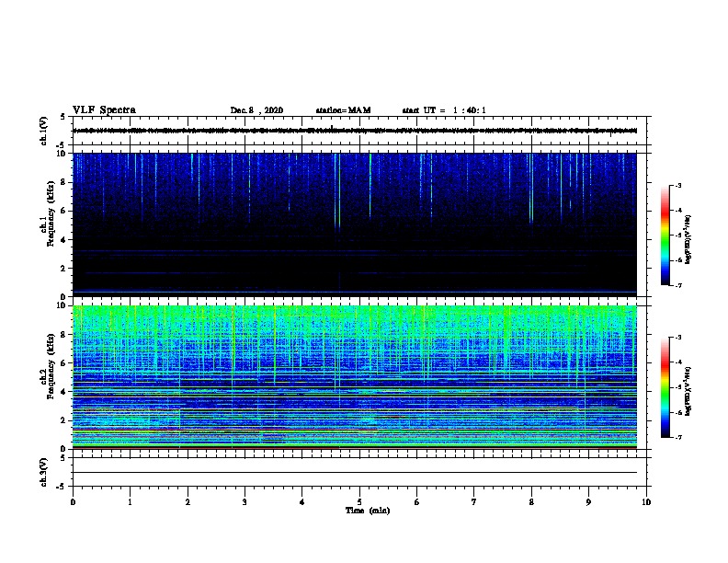Click the date "Dec. 8, 2020" header text
The height and width of the screenshot is (563, 728).
click(x=256, y=110)
